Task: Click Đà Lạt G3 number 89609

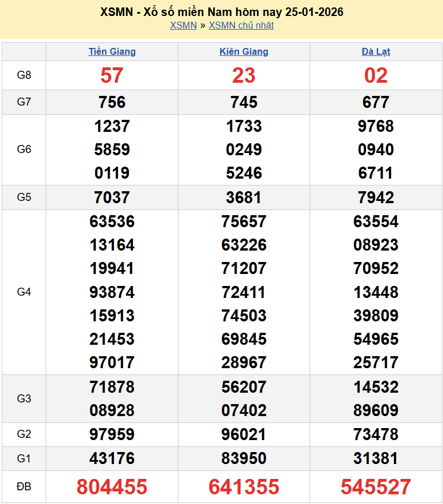Action: pos(376,410)
